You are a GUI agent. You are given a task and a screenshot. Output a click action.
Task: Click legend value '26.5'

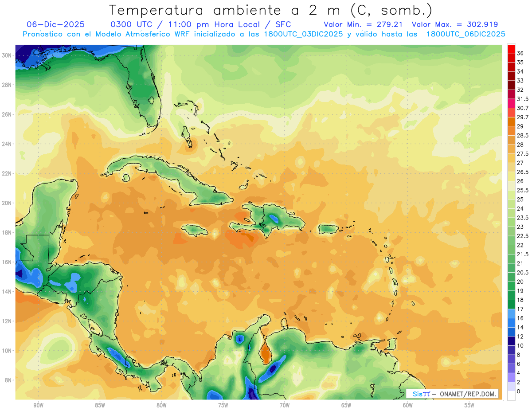click(x=523, y=172)
